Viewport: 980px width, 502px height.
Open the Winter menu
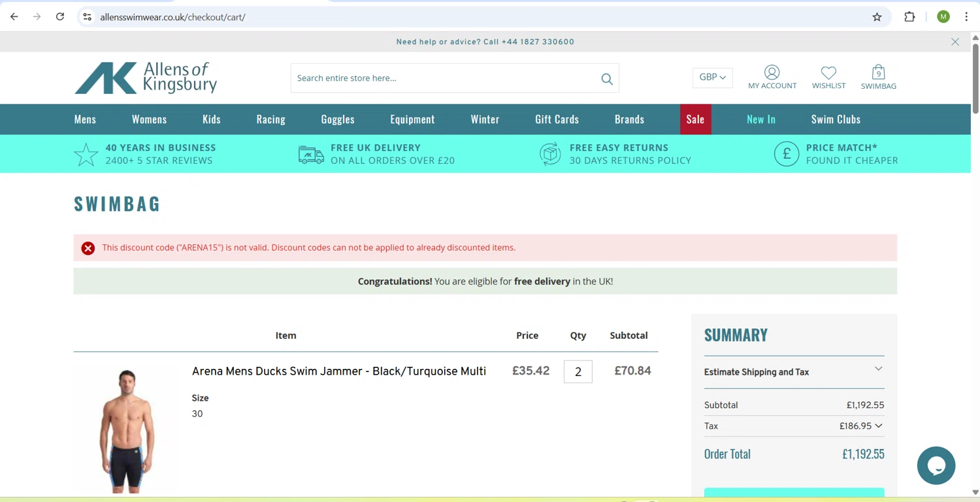coord(485,119)
